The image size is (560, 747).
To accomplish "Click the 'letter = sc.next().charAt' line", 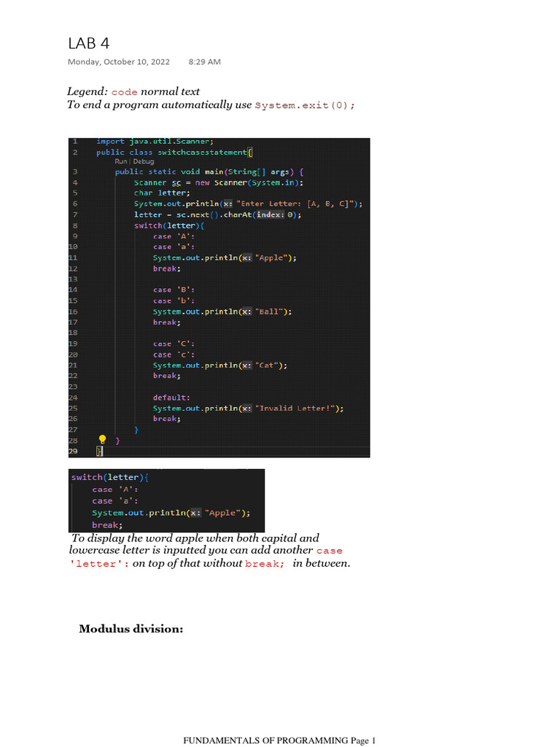I will [217, 215].
